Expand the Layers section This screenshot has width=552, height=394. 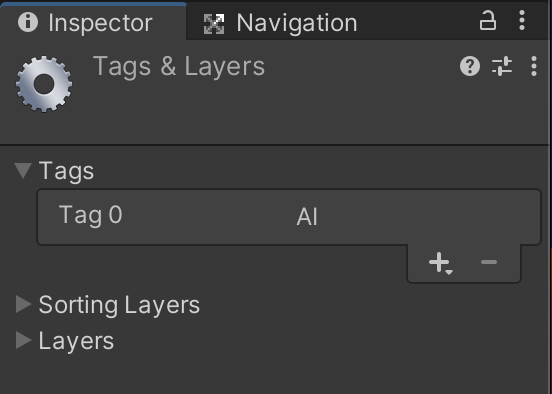24,340
